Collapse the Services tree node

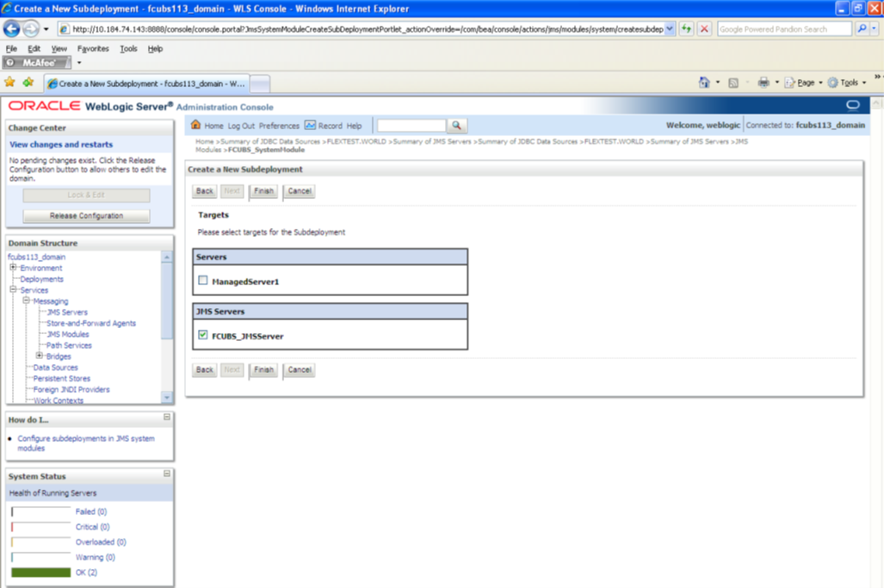point(13,290)
